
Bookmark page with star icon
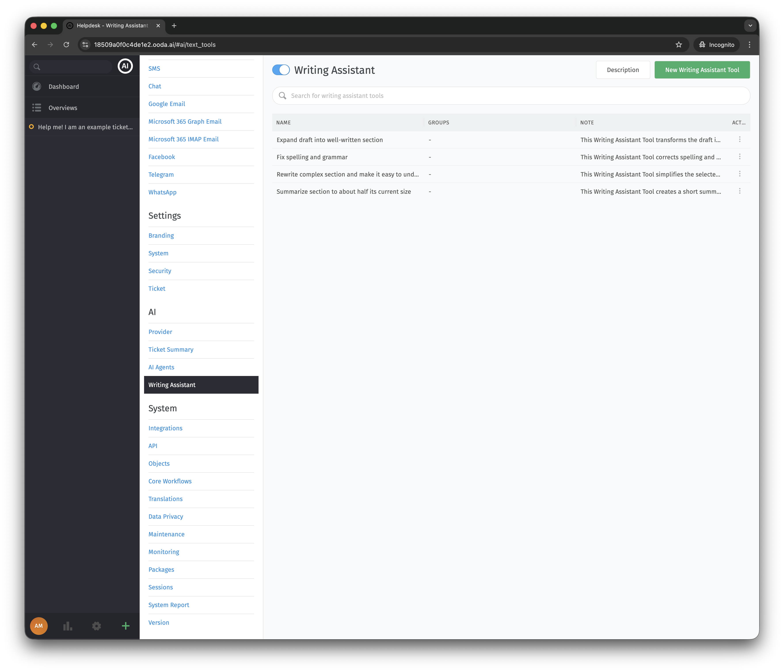679,45
